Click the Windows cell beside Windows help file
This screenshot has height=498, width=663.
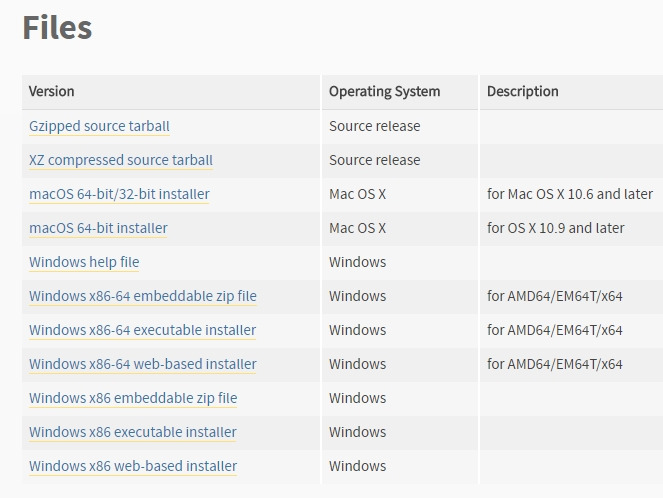(x=357, y=262)
